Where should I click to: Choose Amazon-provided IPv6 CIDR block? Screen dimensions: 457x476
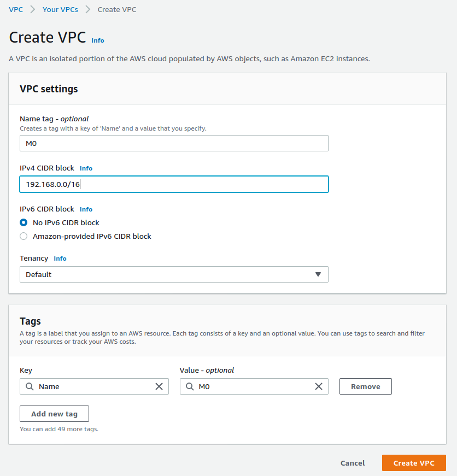(x=22, y=236)
